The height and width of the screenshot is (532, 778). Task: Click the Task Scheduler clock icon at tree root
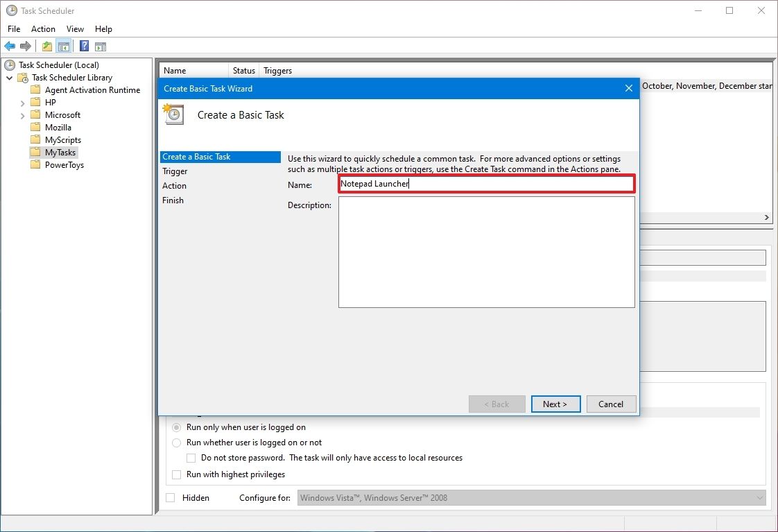[8, 65]
